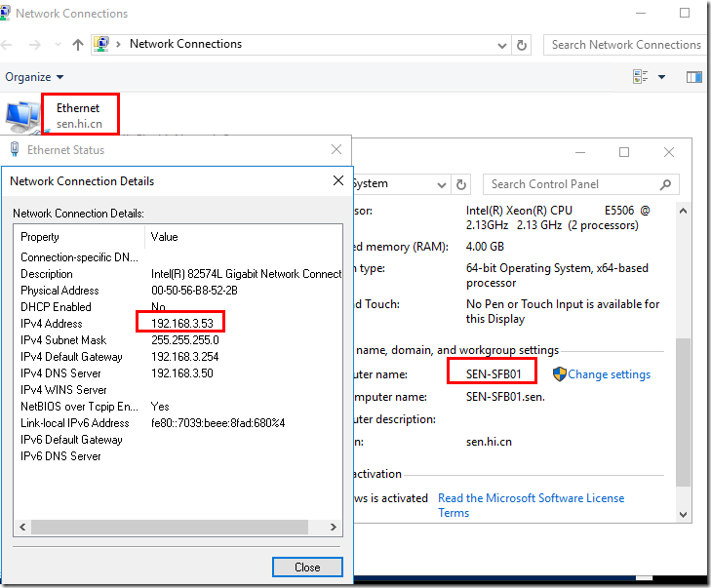
Task: Select the Physical Address row
Action: tap(178, 291)
